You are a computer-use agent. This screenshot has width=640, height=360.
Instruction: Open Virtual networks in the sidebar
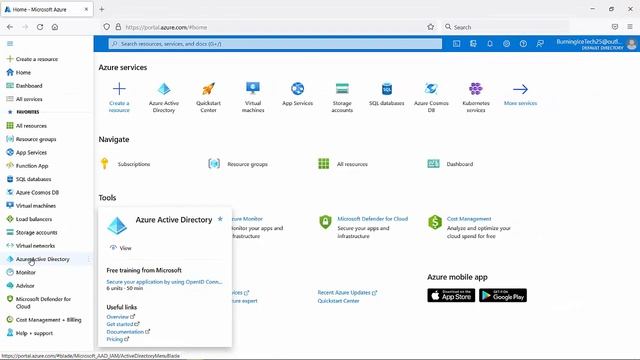click(31, 246)
